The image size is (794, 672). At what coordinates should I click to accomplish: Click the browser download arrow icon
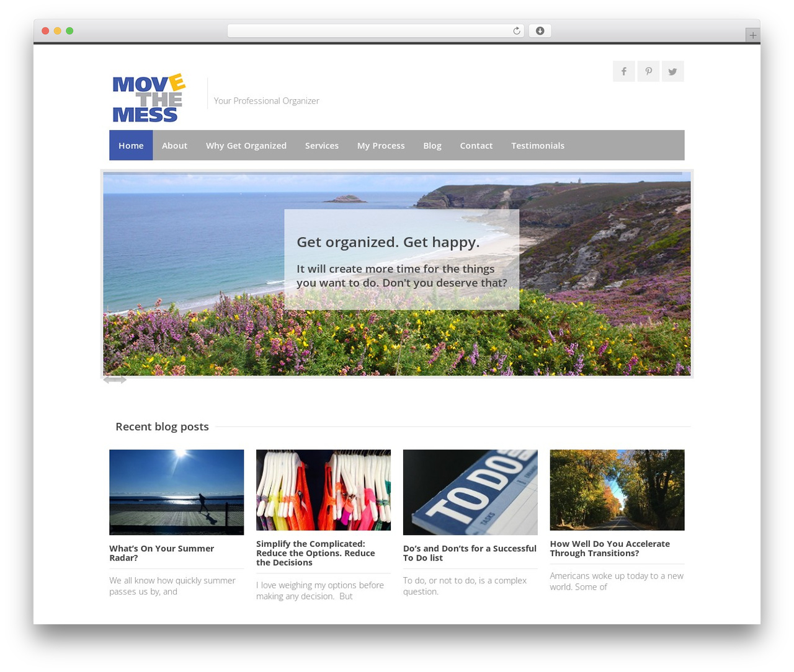tap(540, 31)
